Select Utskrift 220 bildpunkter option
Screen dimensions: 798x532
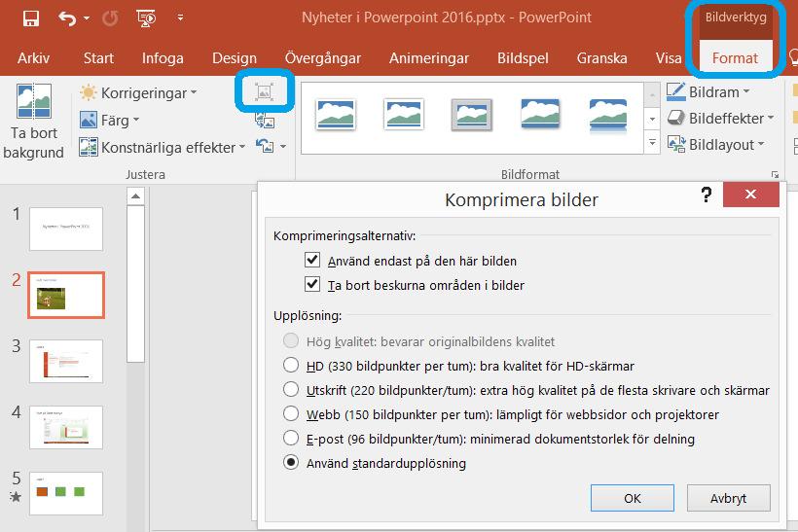(291, 390)
